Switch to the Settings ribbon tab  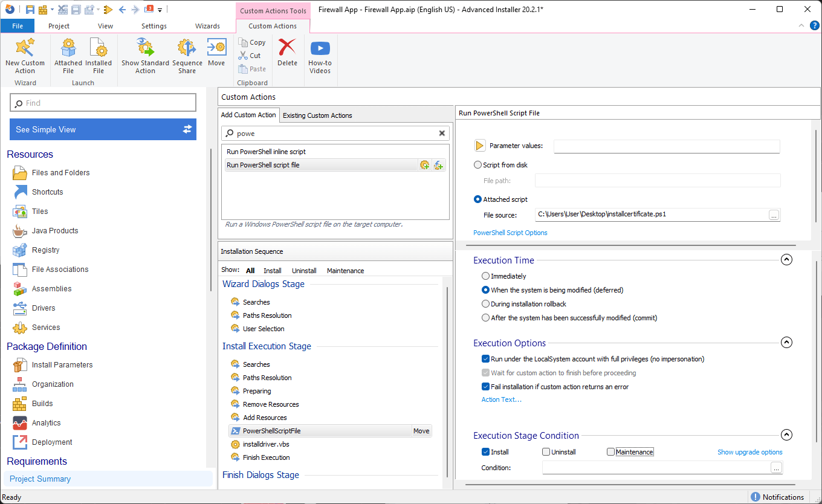[x=154, y=26]
